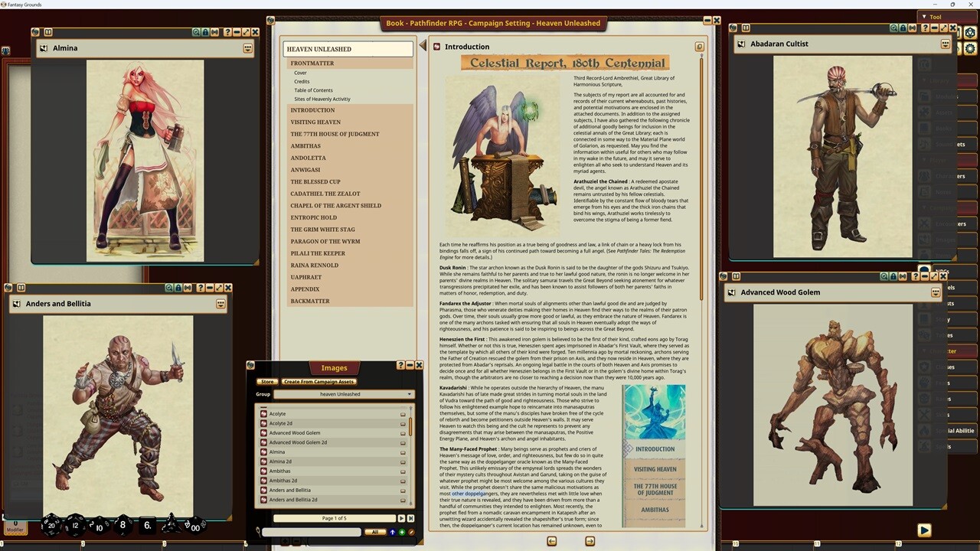Viewport: 980px width, 551px height.
Task: Toggle the lock on the Anders and Bellitia window
Action: (178, 288)
